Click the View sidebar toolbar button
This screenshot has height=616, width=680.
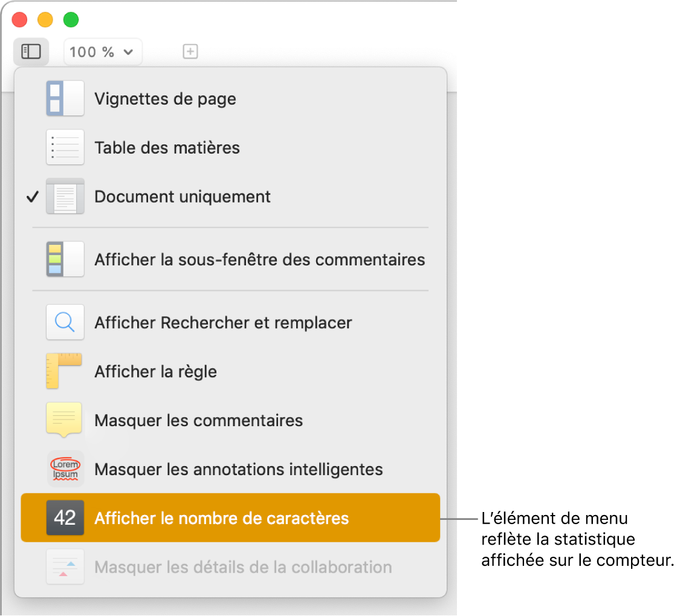[31, 51]
